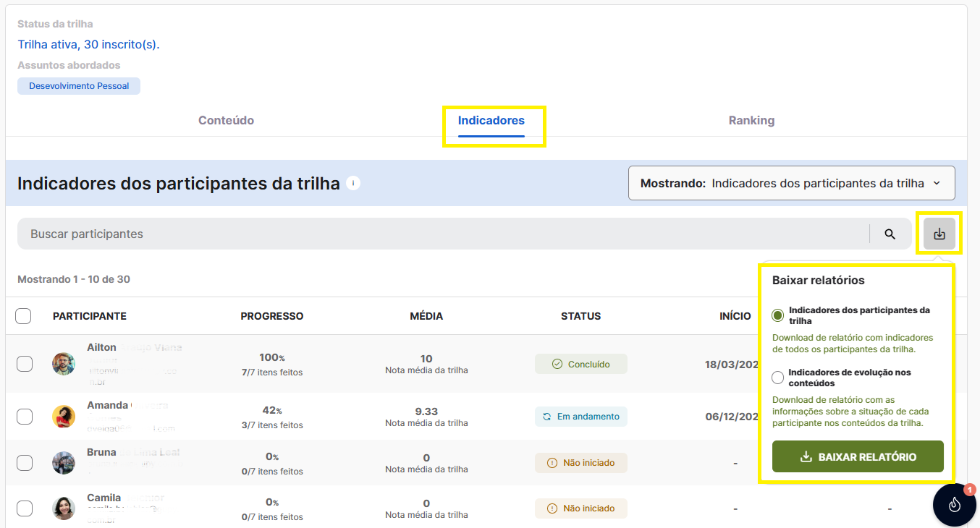Click Camila's Não iniciado status badge
The width and height of the screenshot is (980, 528).
click(581, 508)
